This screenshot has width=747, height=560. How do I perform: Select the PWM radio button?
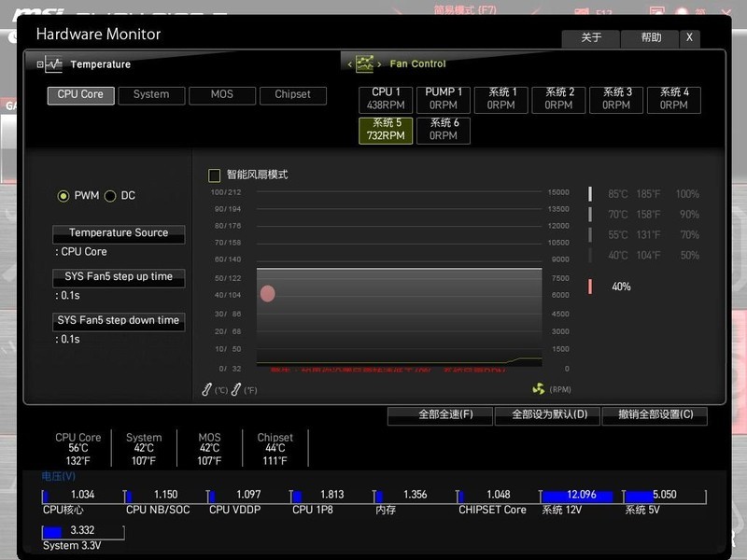tap(63, 196)
